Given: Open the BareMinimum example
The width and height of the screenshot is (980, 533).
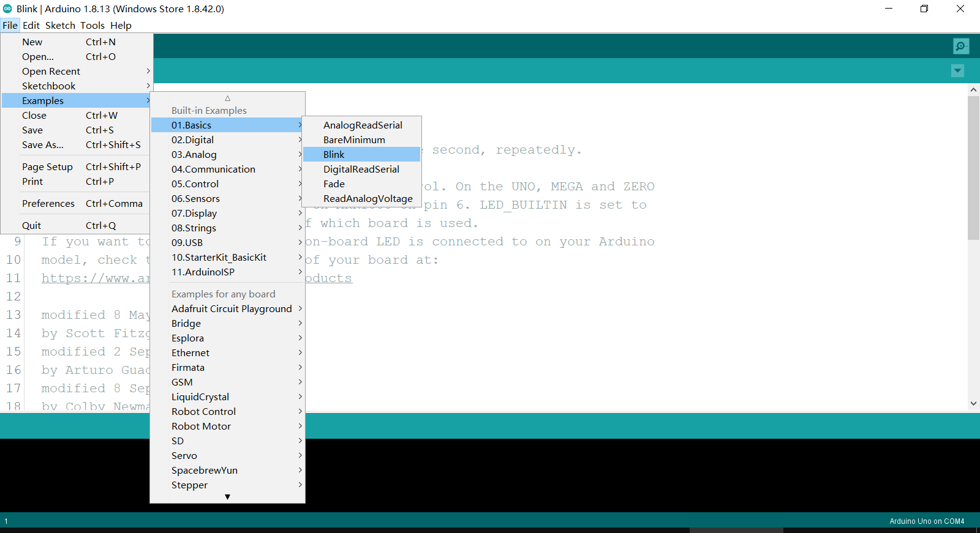Looking at the screenshot, I should point(362,140).
